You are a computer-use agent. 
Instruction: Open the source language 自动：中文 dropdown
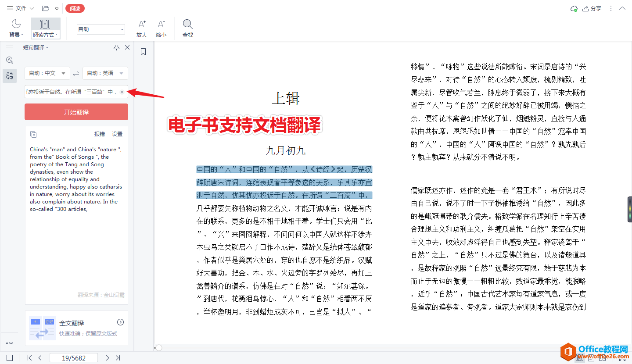click(x=47, y=73)
